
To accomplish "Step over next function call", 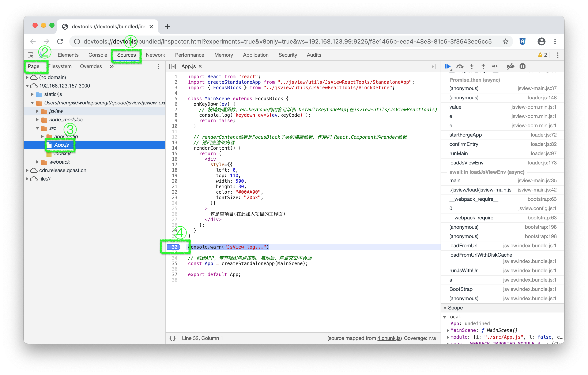I will [460, 67].
